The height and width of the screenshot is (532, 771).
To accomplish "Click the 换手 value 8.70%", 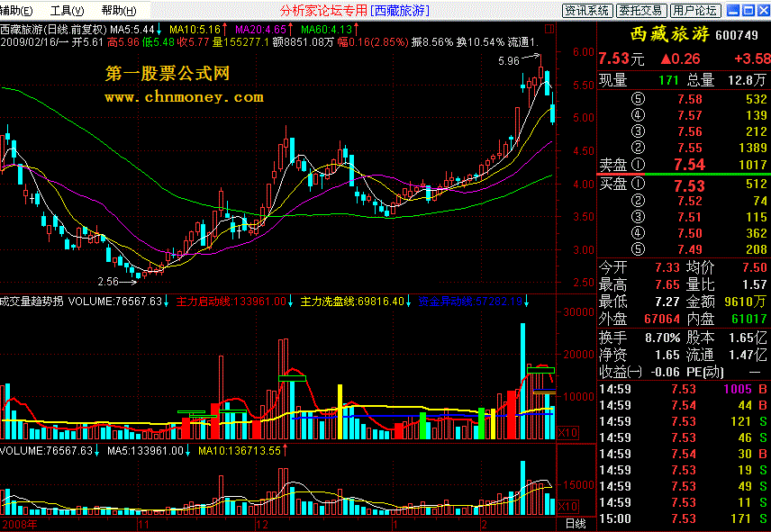I will (x=662, y=338).
